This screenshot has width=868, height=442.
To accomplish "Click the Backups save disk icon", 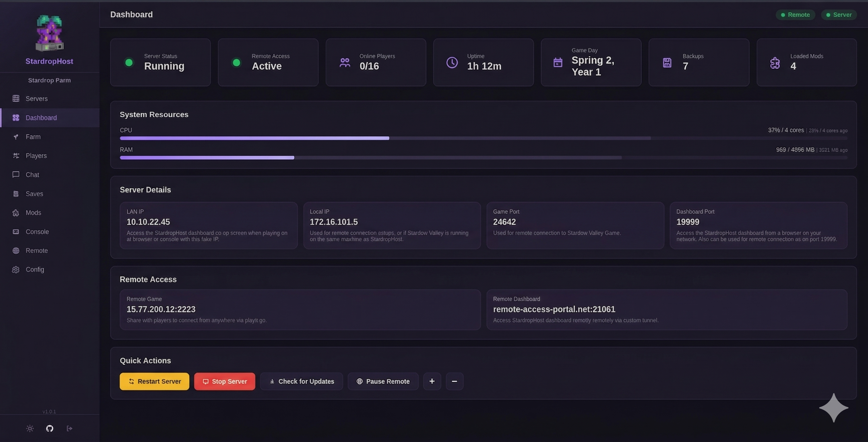I will [667, 63].
